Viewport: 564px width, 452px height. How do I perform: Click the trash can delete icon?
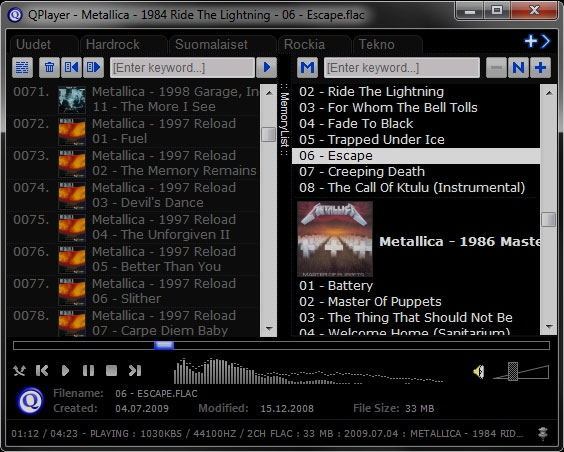(49, 67)
